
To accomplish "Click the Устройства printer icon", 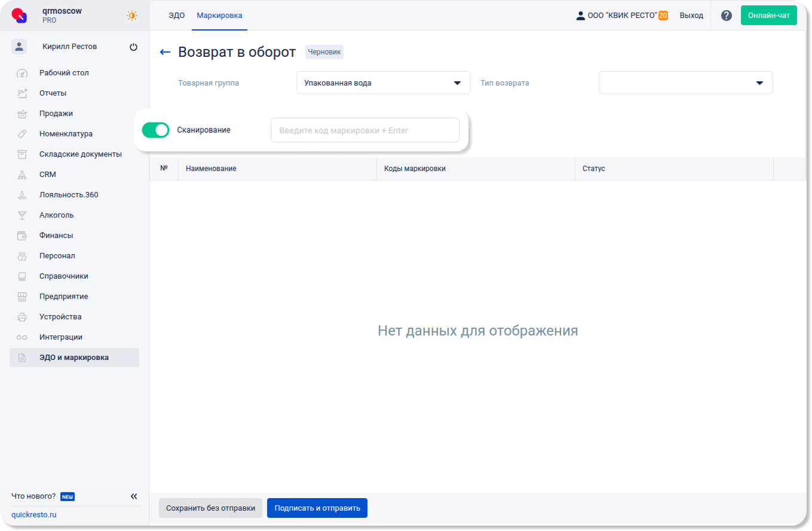I will pos(22,317).
